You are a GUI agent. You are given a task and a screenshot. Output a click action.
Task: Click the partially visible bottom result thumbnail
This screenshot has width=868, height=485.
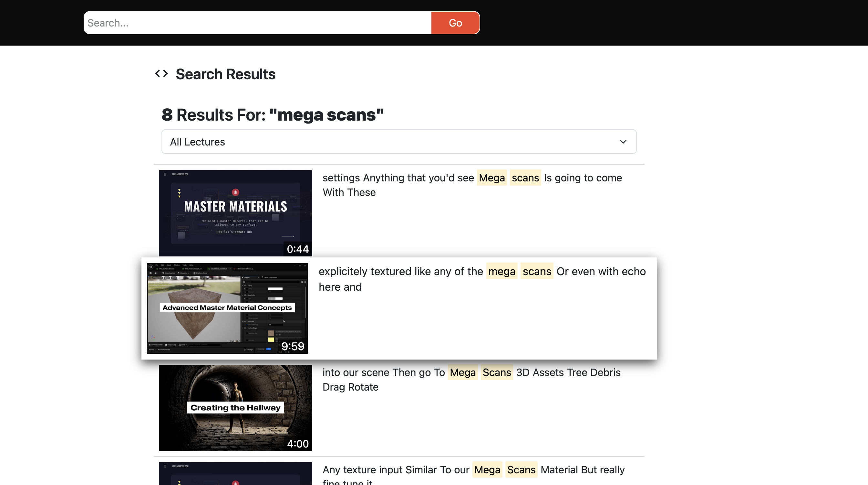235,474
